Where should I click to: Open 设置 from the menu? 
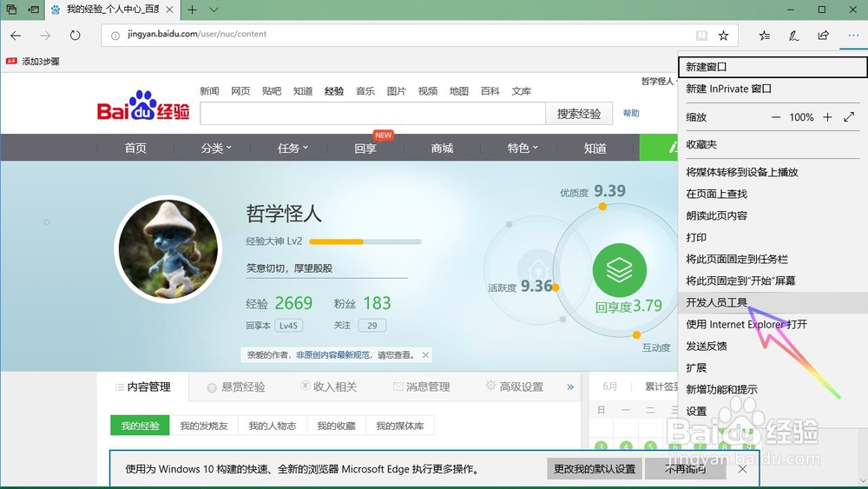[773, 412]
